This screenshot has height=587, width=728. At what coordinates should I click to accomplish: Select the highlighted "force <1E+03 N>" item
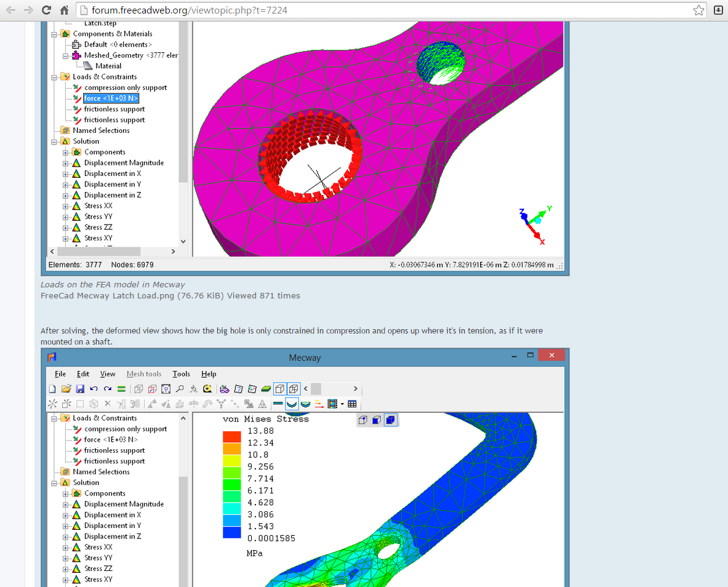click(x=111, y=98)
